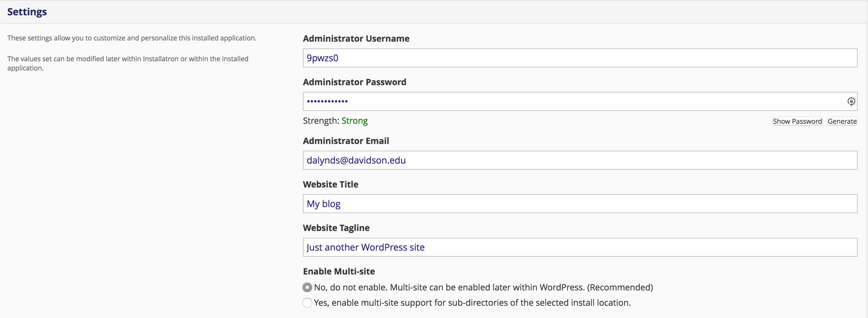Viewport: 868px width, 318px height.
Task: Click the Show Password button
Action: coord(797,121)
